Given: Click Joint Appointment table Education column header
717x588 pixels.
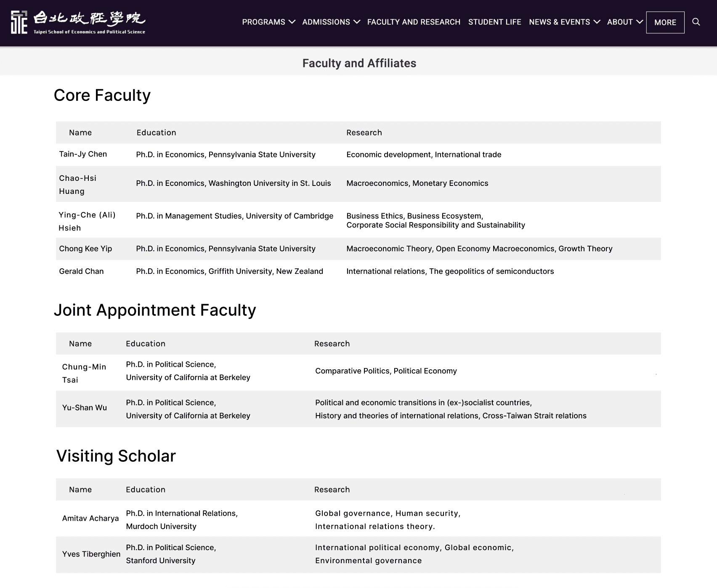Looking at the screenshot, I should point(146,344).
